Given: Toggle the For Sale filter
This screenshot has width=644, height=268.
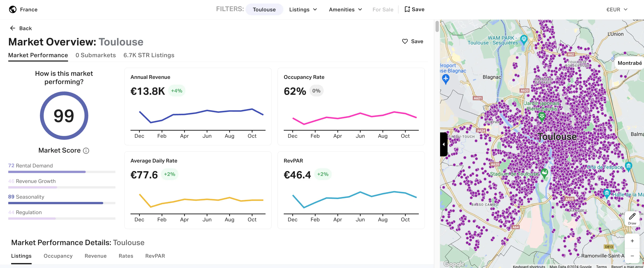Looking at the screenshot, I should point(383,9).
